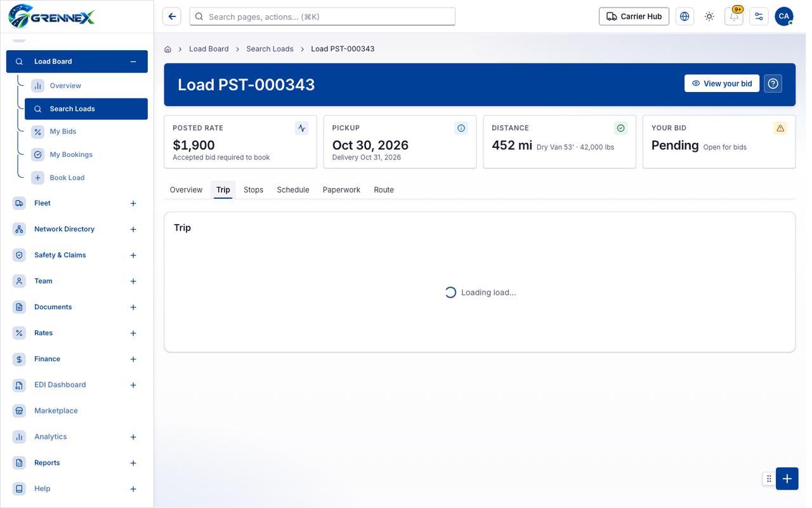Click the drag handle grip icon
The height and width of the screenshot is (508, 812).
coord(769,479)
